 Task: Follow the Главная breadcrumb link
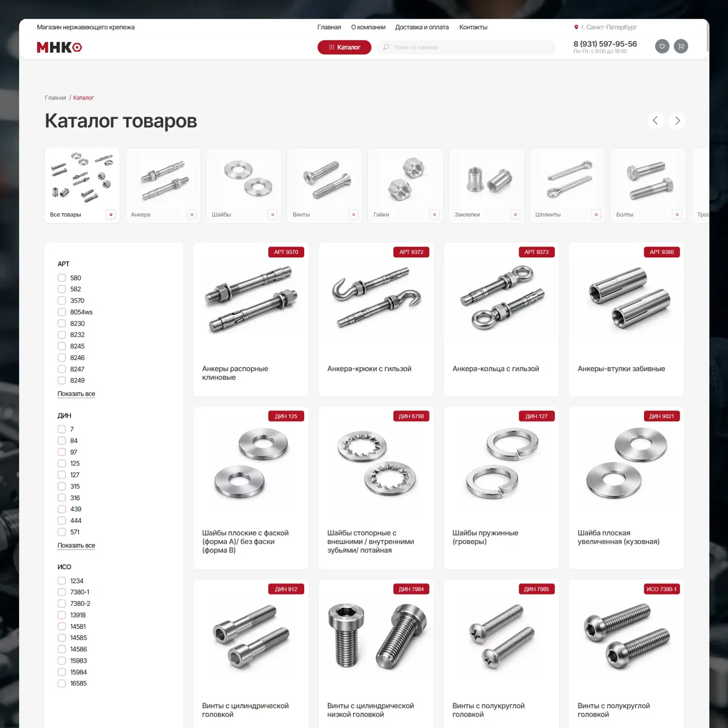[x=55, y=98]
